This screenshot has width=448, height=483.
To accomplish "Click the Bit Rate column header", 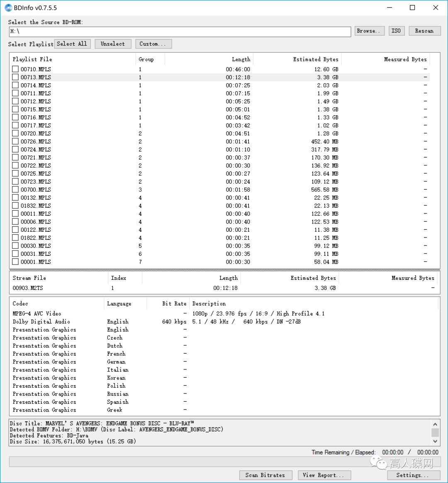I will [168, 303].
